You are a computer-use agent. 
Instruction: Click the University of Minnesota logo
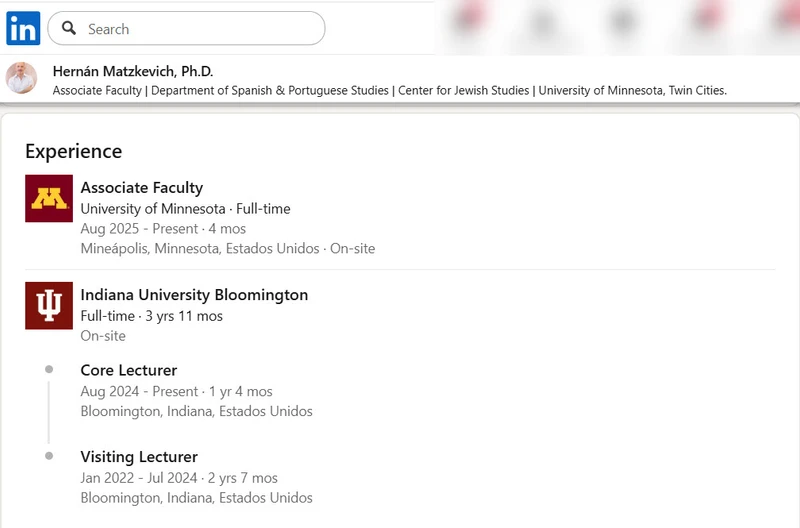(x=49, y=198)
